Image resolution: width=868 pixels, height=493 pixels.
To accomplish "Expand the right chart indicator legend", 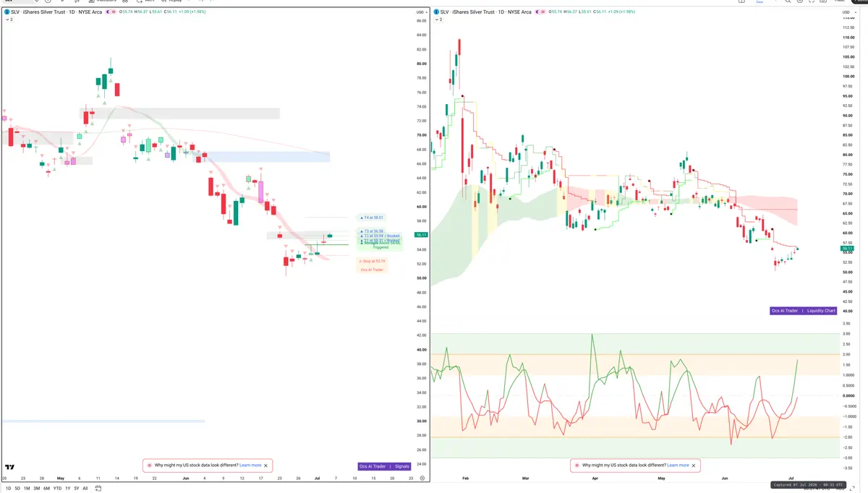I will coord(438,20).
